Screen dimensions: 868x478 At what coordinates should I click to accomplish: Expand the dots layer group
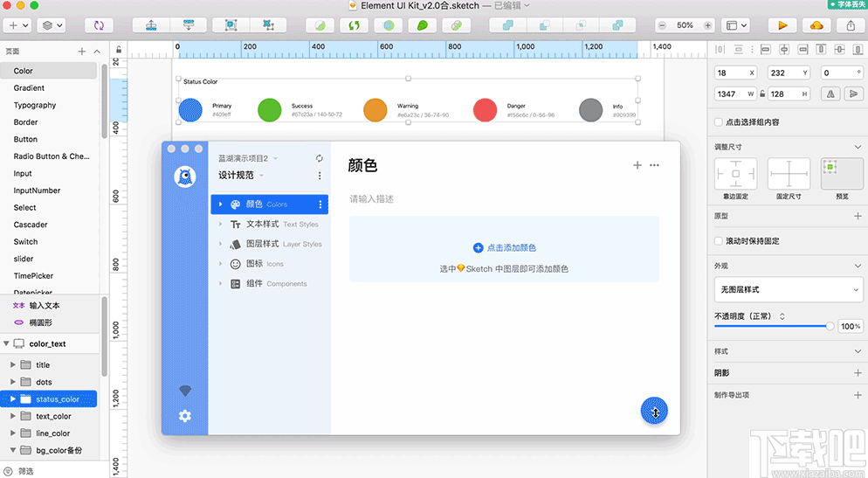pos(13,382)
